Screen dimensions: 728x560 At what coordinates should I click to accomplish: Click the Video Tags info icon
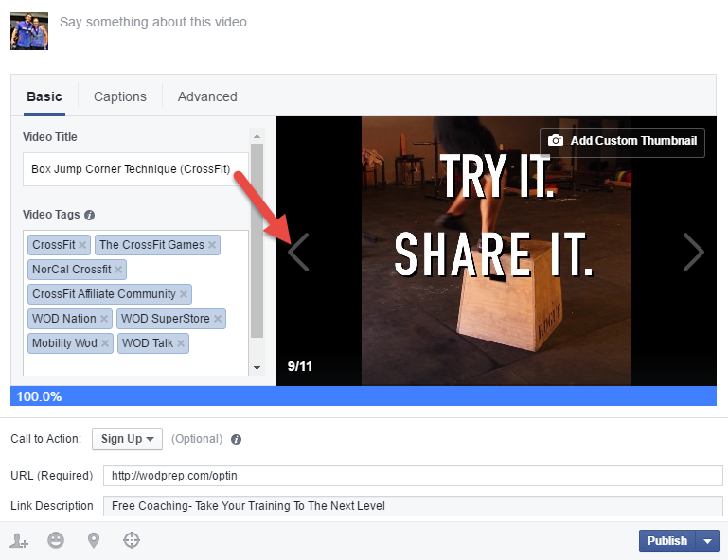click(x=90, y=216)
